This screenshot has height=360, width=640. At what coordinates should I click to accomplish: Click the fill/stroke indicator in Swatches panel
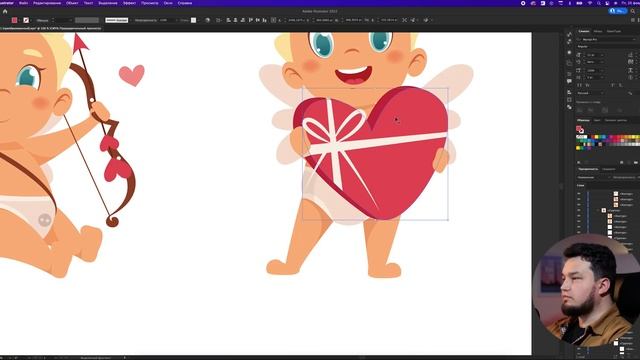click(x=580, y=129)
